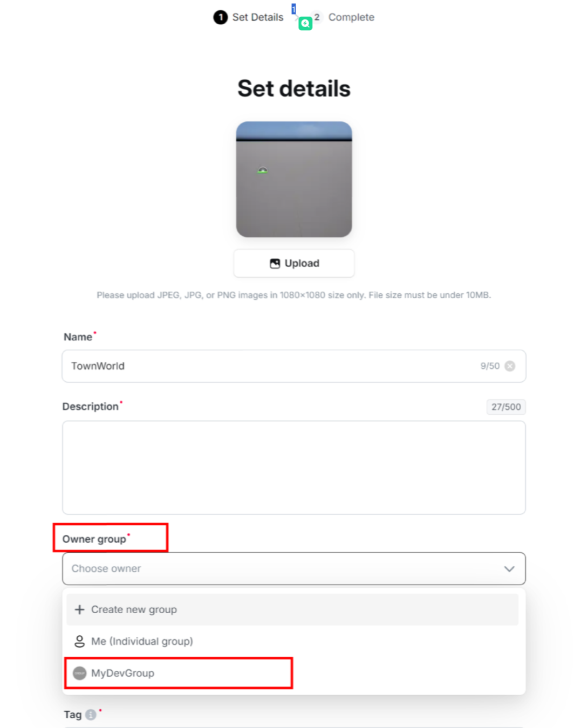Click the green magnifier icon at top
The height and width of the screenshot is (728, 588).
[305, 23]
